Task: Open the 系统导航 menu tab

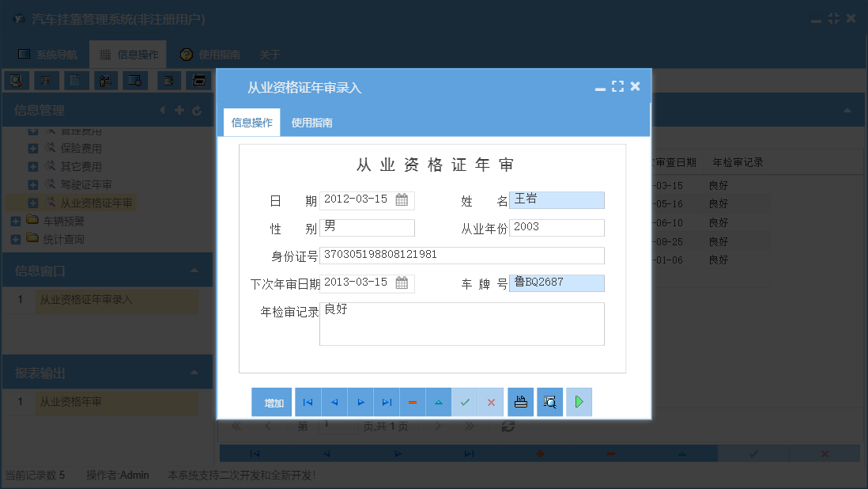Action: pyautogui.click(x=47, y=55)
